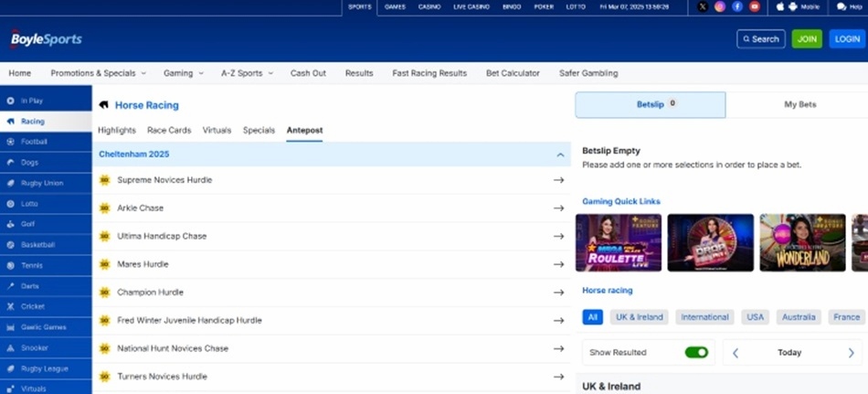Click the green JOIN button
868x394 pixels.
point(807,39)
